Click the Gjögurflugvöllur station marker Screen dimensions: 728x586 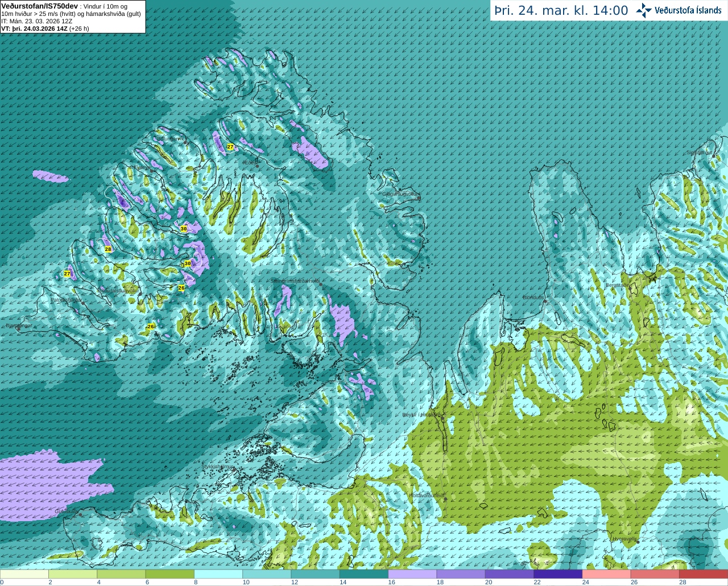point(419,197)
